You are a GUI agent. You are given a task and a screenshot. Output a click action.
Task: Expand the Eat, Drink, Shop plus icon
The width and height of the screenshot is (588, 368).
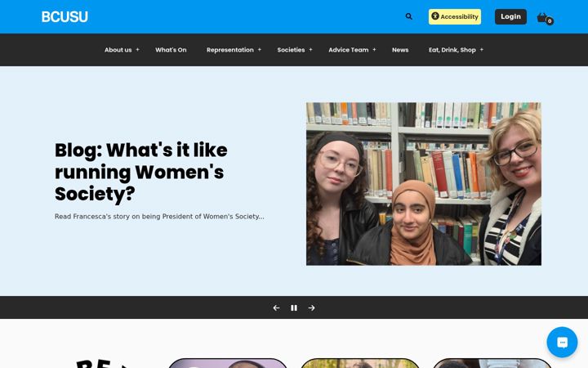(482, 50)
